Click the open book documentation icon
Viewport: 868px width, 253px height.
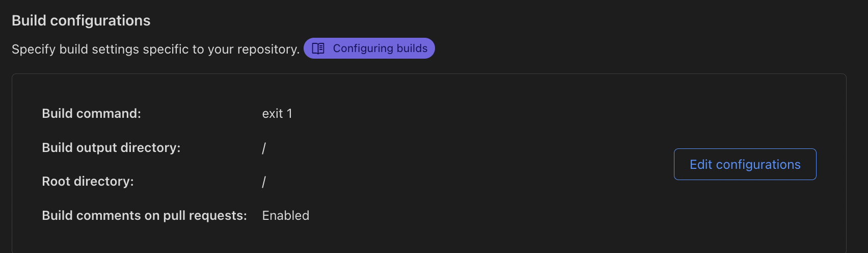point(318,48)
